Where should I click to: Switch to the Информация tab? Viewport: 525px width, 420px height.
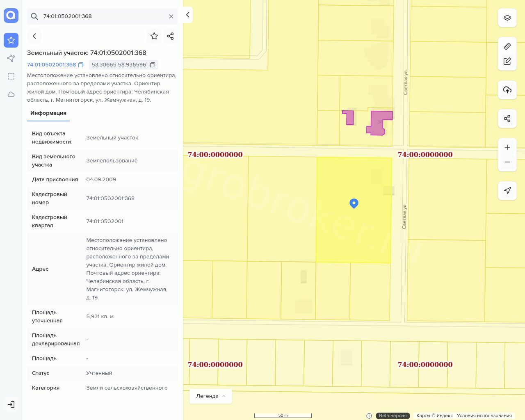click(48, 113)
